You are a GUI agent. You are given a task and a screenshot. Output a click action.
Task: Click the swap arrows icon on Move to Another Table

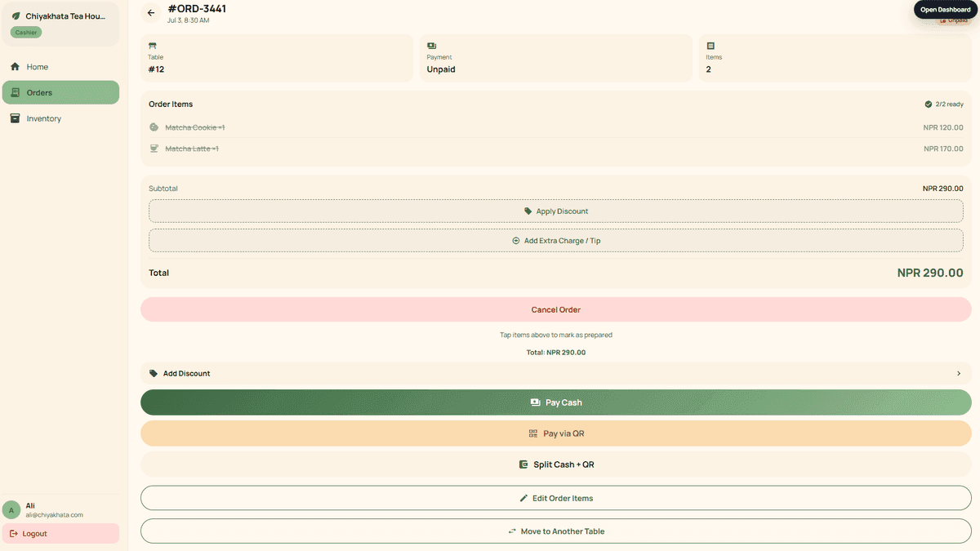512,531
